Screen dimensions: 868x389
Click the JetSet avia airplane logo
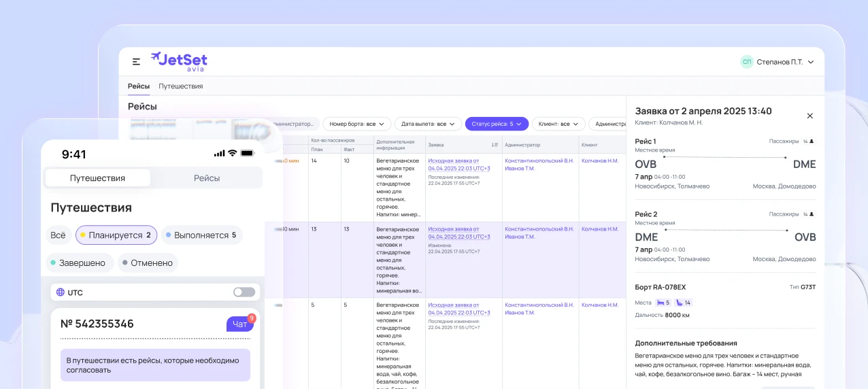click(179, 61)
